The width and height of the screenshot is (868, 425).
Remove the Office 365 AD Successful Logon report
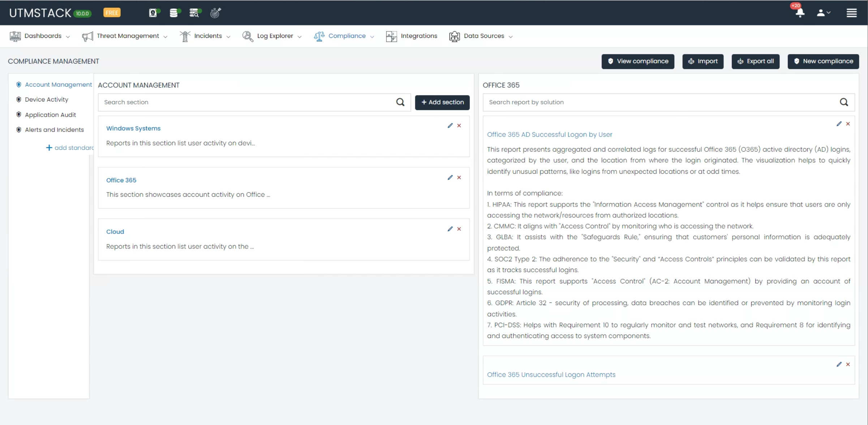848,124
